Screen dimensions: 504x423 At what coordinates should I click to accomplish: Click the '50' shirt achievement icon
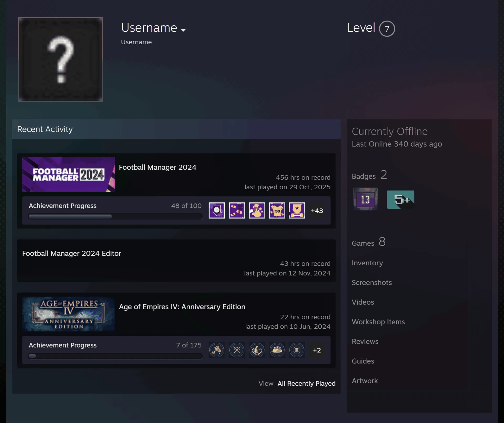point(277,210)
